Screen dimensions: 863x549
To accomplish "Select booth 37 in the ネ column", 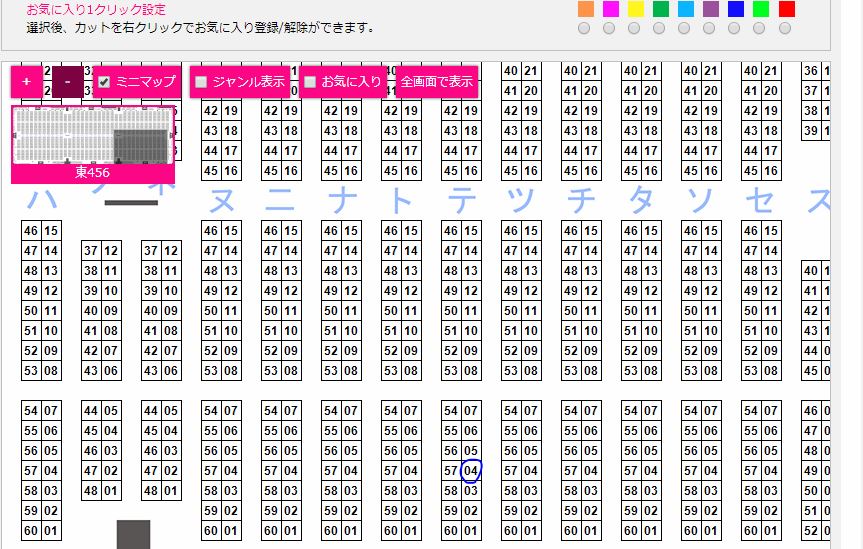I will (151, 251).
